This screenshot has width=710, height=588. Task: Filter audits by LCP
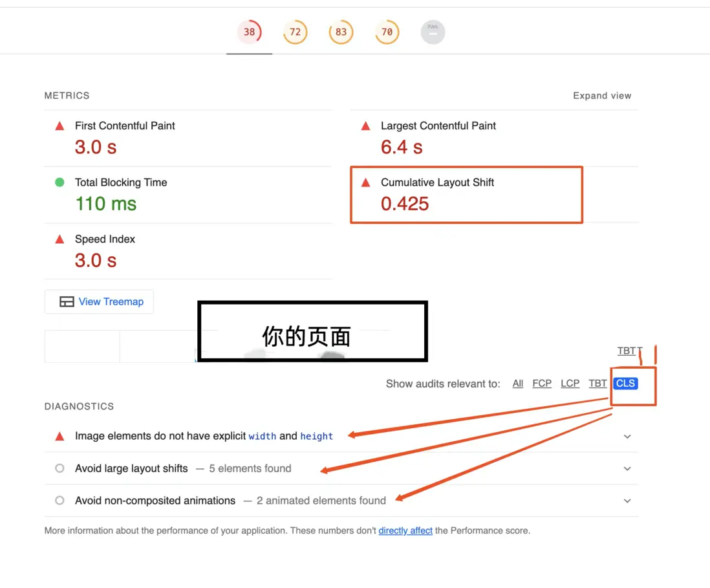coord(570,384)
